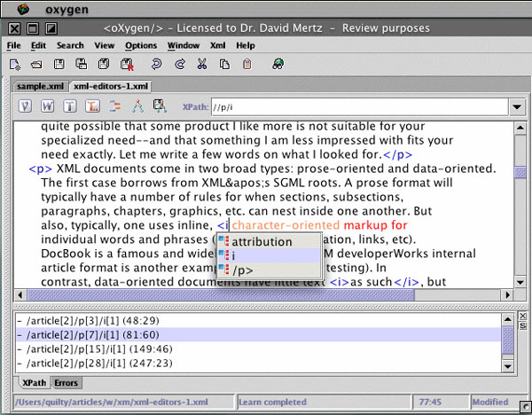Click the New document toolbar icon

point(15,64)
